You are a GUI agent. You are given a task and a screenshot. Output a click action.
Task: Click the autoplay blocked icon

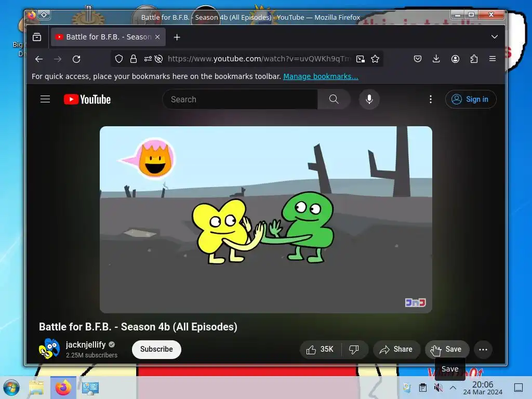click(158, 59)
